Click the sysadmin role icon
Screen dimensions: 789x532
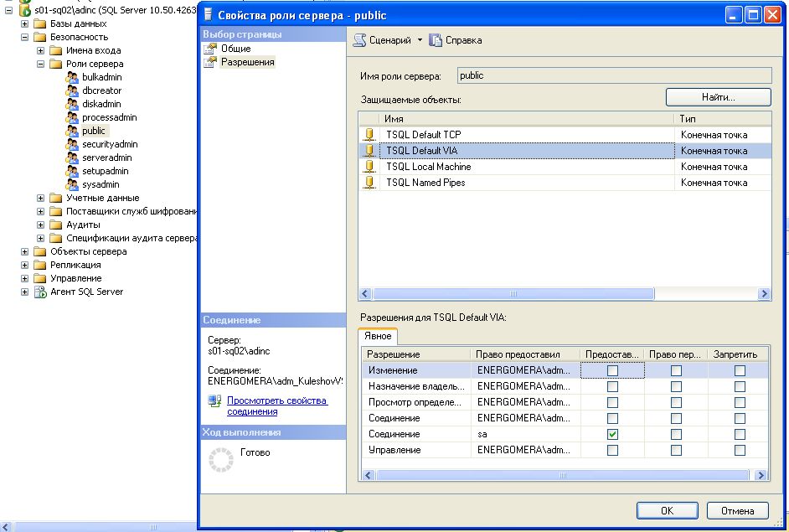pyautogui.click(x=72, y=184)
